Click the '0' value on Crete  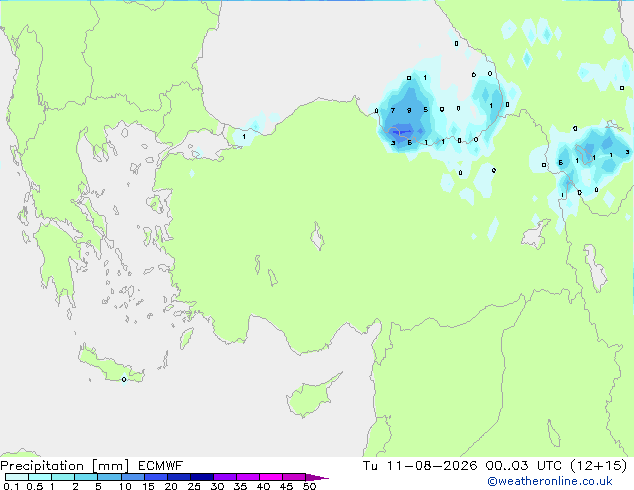coord(124,379)
